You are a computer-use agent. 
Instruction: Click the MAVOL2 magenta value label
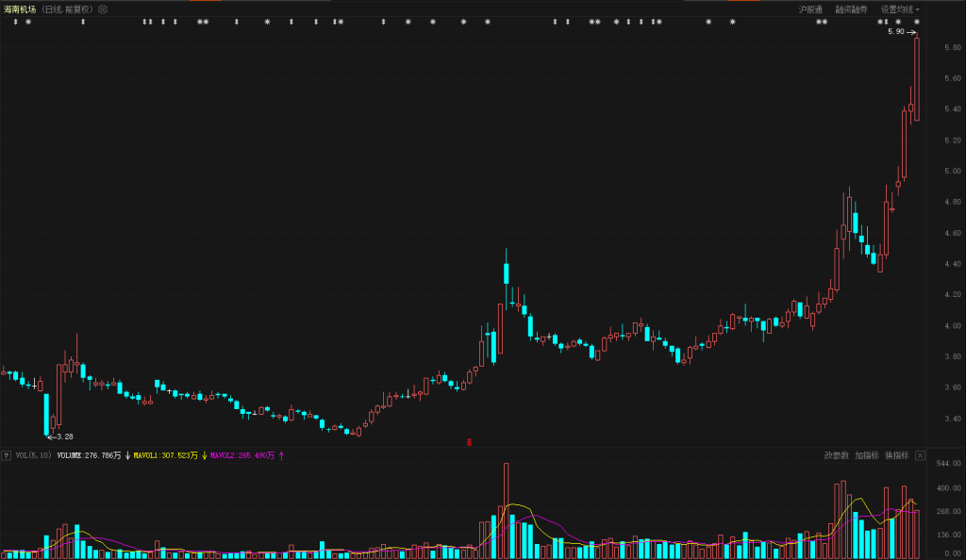click(242, 455)
